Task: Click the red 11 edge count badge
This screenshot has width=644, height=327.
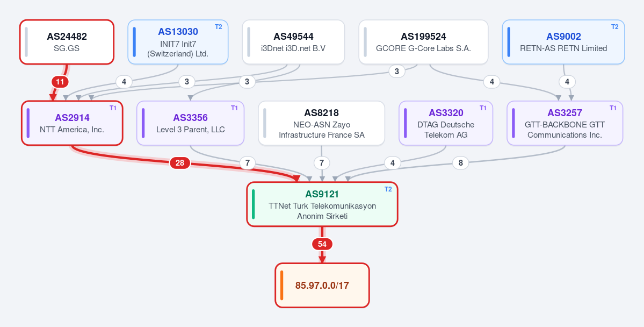Action: 60,82
